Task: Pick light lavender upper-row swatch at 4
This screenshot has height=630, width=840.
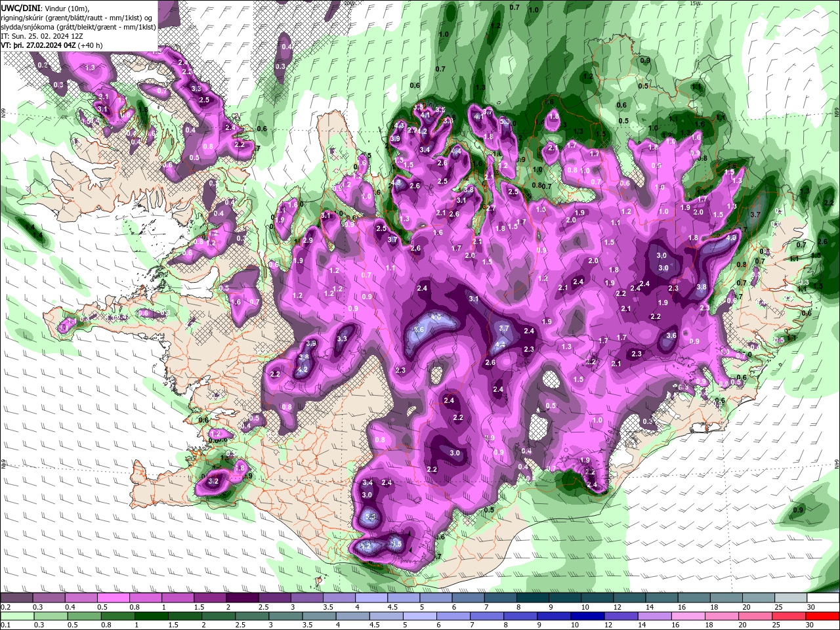Action: (371, 598)
